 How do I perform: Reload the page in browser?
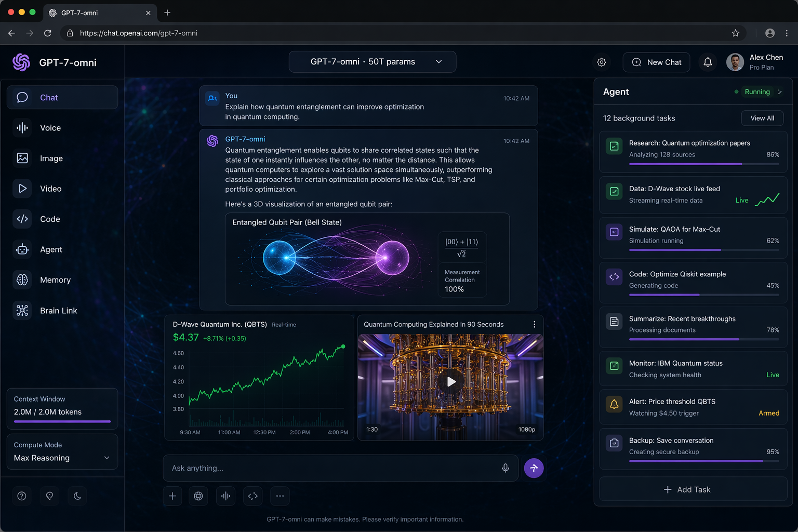pos(48,33)
